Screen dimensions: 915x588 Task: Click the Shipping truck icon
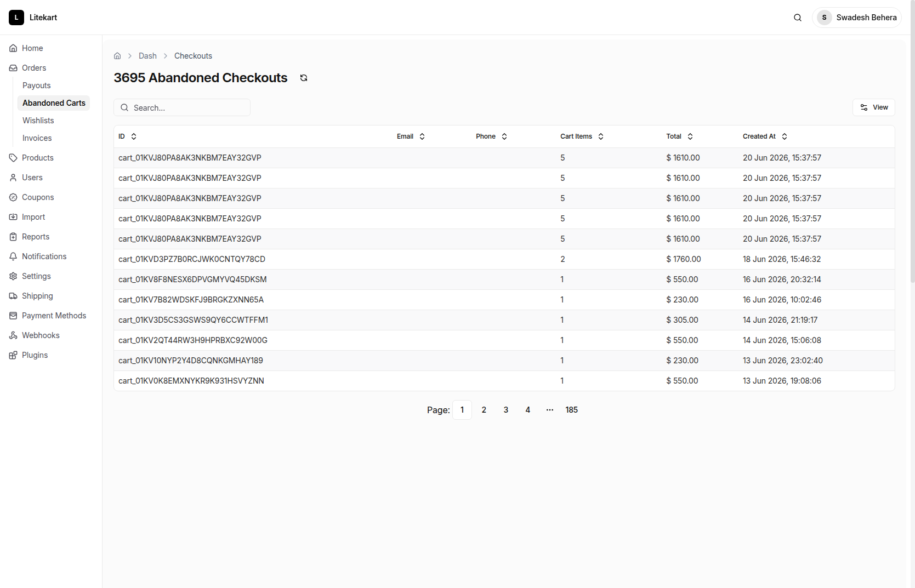pyautogui.click(x=13, y=296)
